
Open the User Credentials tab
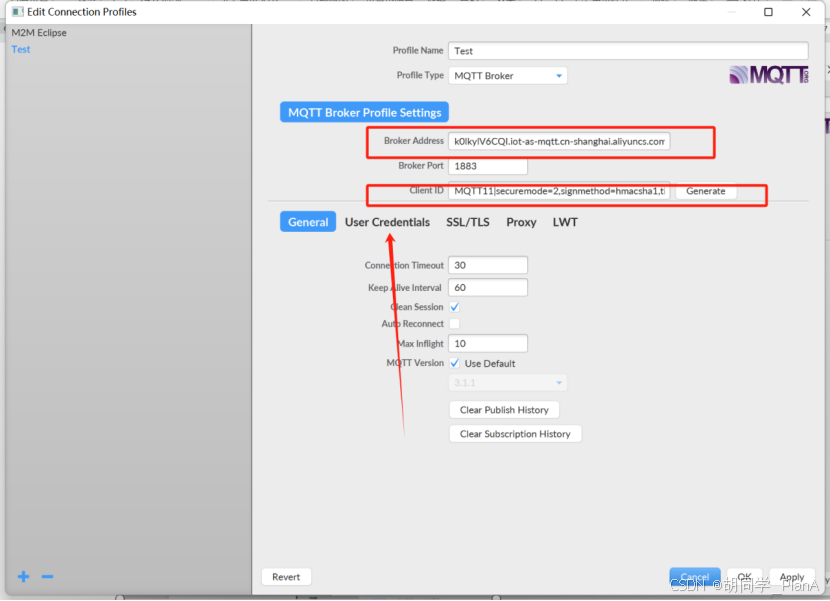[387, 222]
